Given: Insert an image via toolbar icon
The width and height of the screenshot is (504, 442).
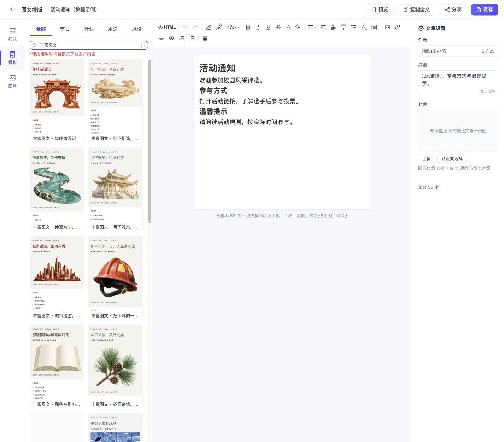Looking at the screenshot, I should [x=387, y=27].
